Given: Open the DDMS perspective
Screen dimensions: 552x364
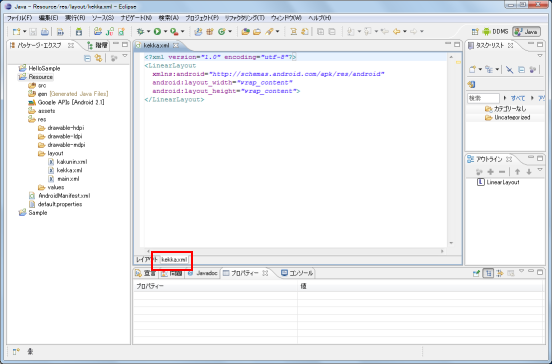Looking at the screenshot, I should coord(495,32).
